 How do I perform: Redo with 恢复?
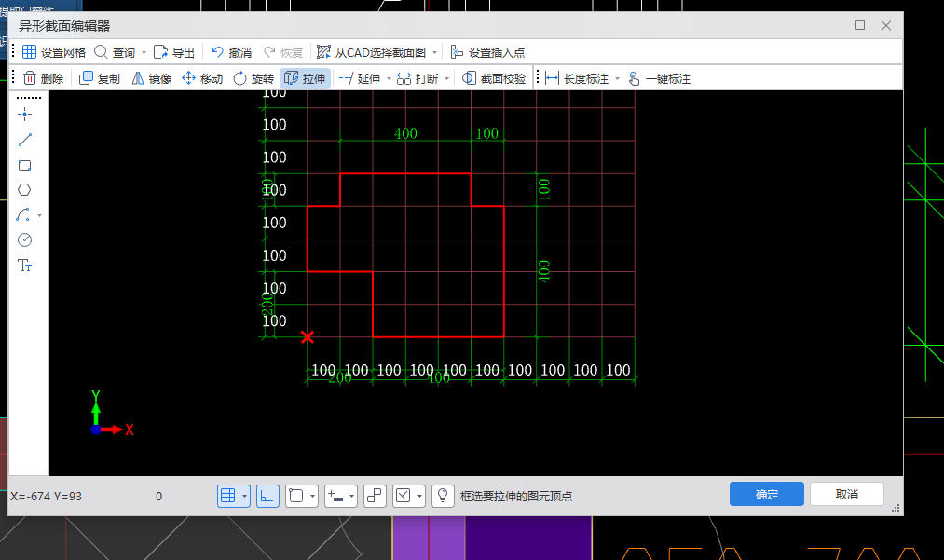coord(283,52)
